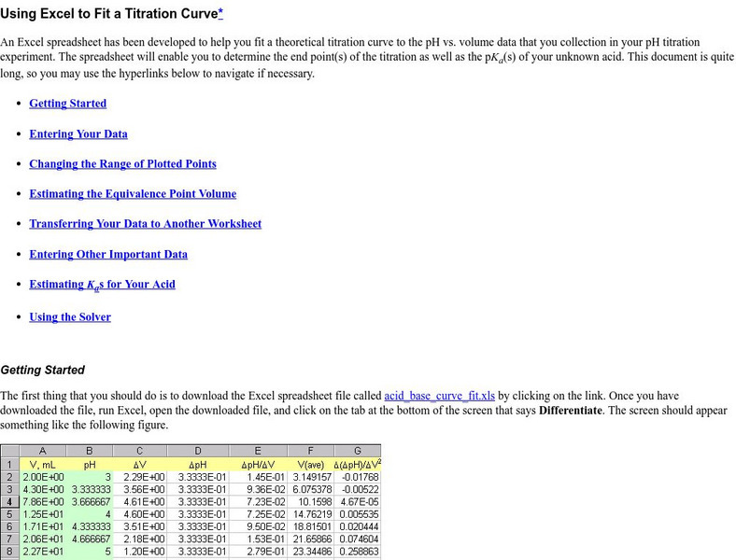Jump to Transferring Your Data to Another Worksheet
736x560 pixels.
point(146,224)
